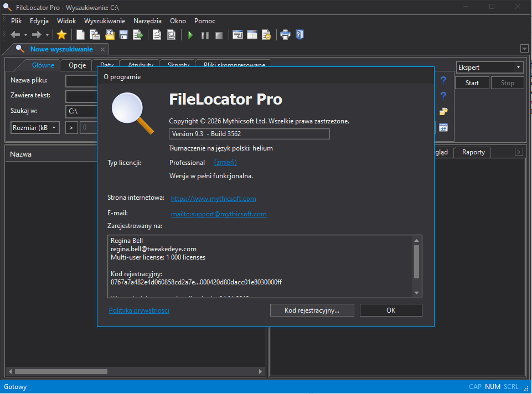Image resolution: width=532 pixels, height=394 pixels.
Task: Switch to the Opcje tab
Action: (77, 65)
